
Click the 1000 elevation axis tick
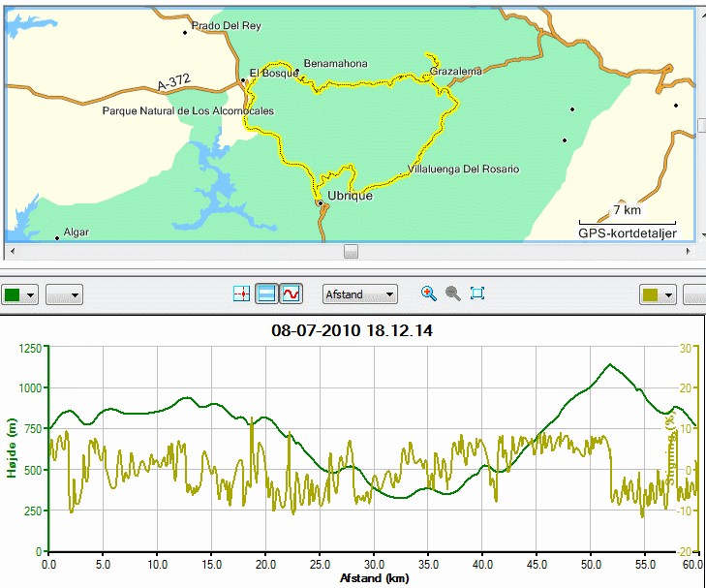[30, 388]
